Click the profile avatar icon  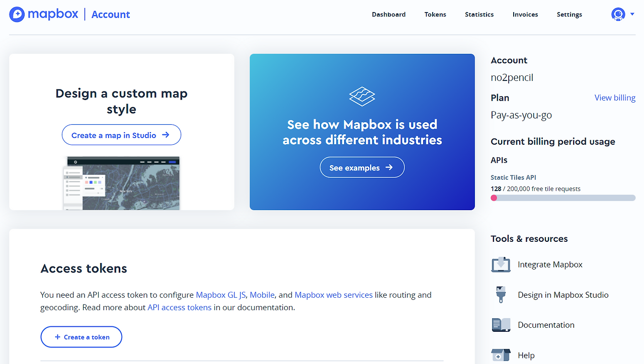coord(617,14)
